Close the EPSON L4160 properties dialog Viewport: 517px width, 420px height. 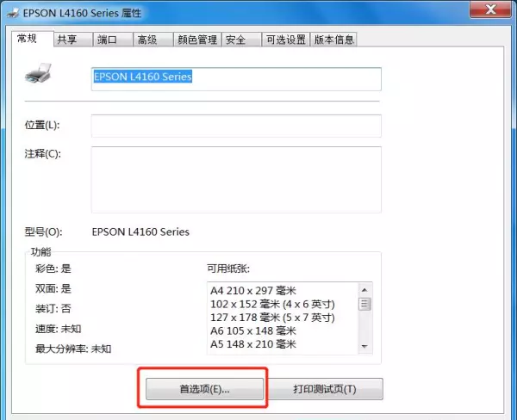[x=490, y=9]
